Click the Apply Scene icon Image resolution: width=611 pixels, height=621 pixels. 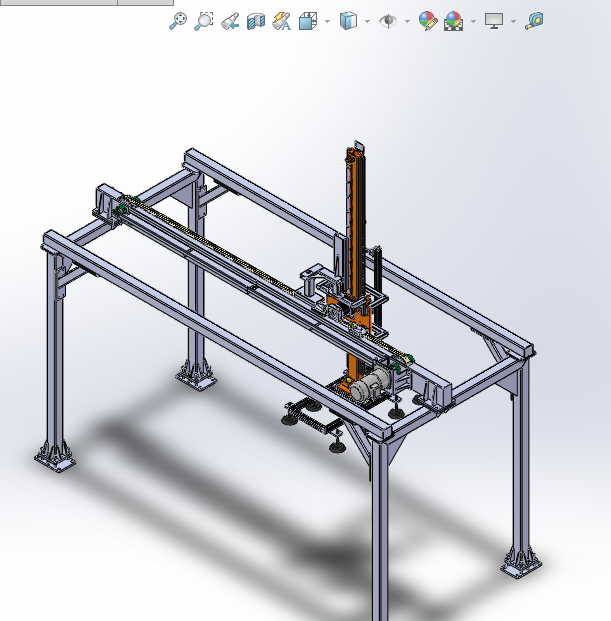pos(453,21)
